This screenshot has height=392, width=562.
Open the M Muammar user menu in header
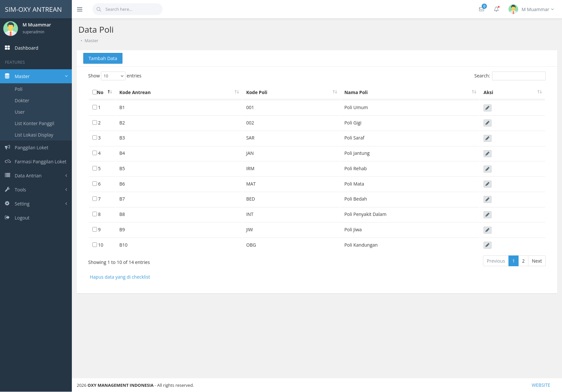coord(531,9)
